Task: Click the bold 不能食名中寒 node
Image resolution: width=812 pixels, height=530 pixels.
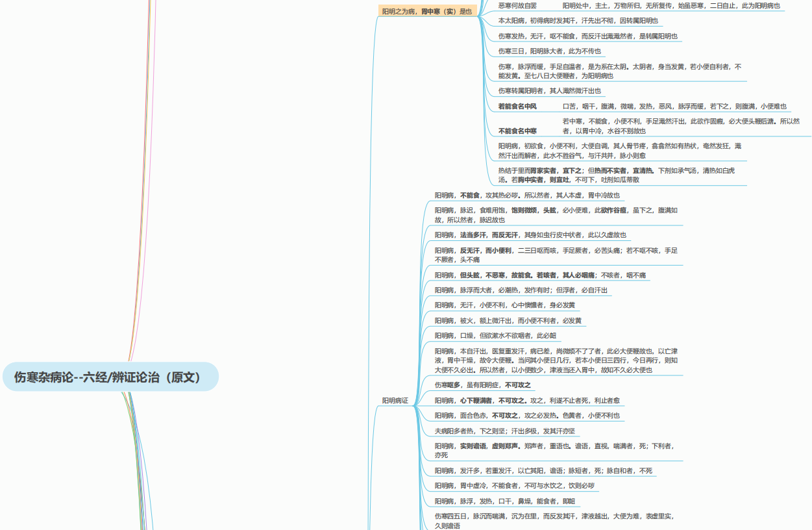Action: [517, 131]
